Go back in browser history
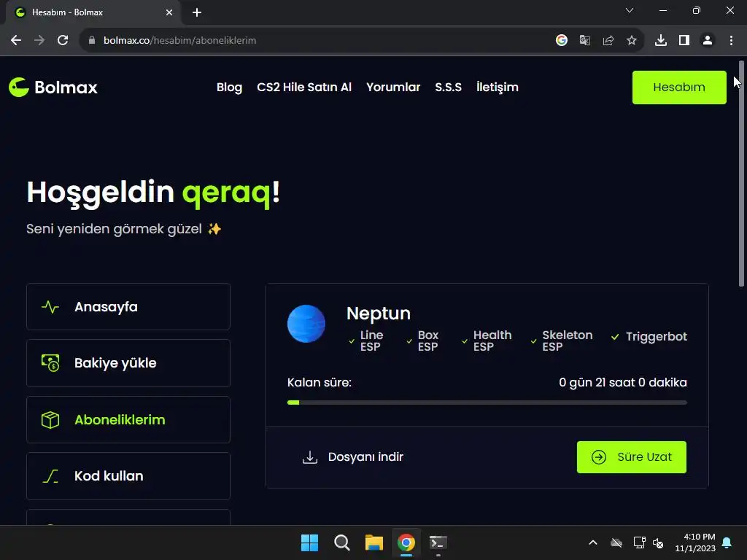Viewport: 747px width, 560px height. pyautogui.click(x=16, y=41)
